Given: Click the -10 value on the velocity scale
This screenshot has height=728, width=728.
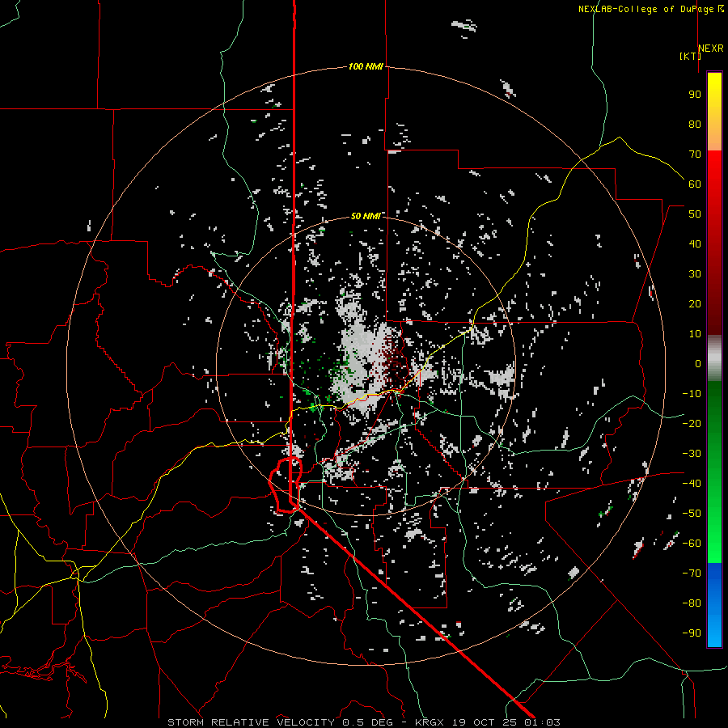Looking at the screenshot, I should click(692, 394).
